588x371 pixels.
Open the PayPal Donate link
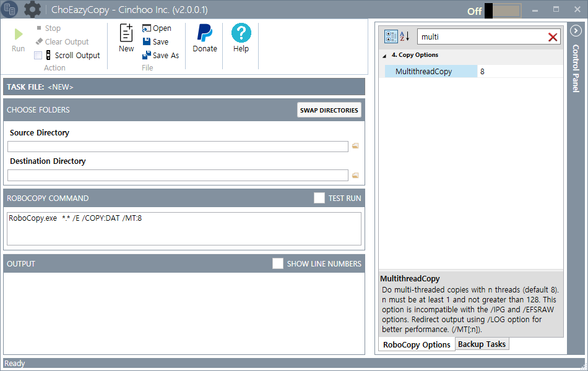[205, 38]
